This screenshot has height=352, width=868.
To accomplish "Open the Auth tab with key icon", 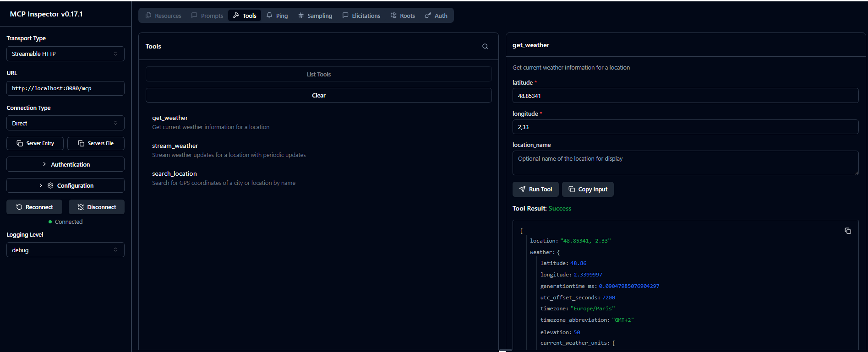I will pos(436,16).
